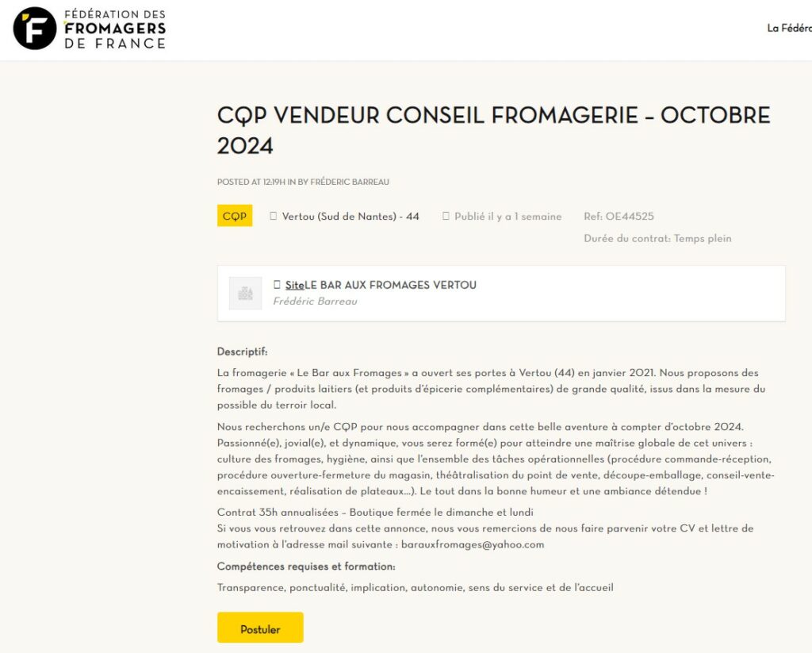Click the baraufromages@yahoo.com email address
This screenshot has height=653, width=812.
473,544
